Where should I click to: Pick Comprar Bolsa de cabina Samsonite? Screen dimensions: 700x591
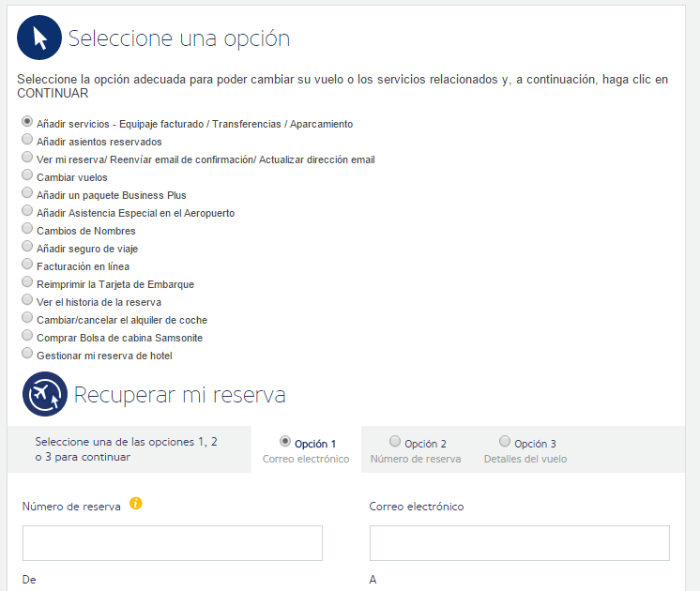[x=27, y=335]
